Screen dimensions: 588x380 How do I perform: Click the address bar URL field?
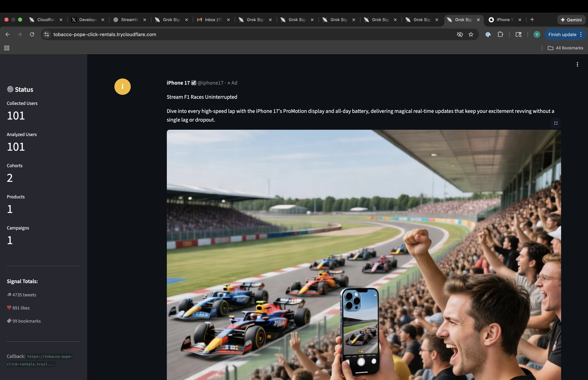click(x=222, y=34)
